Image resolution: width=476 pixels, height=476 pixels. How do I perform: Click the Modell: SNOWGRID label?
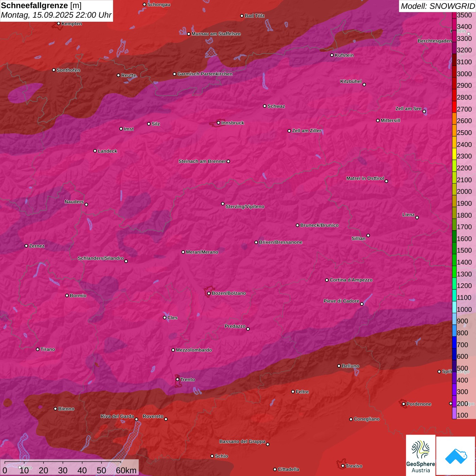tap(438, 6)
